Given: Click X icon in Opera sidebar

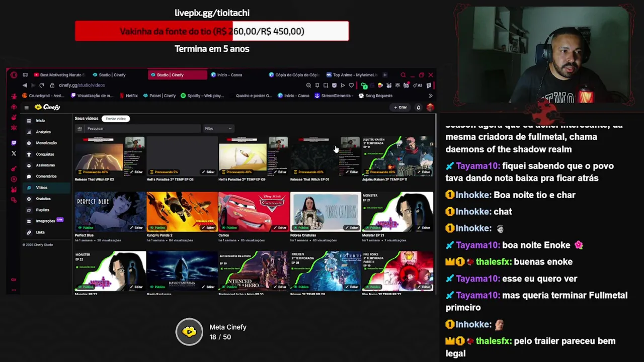Looking at the screenshot, I should [x=14, y=154].
